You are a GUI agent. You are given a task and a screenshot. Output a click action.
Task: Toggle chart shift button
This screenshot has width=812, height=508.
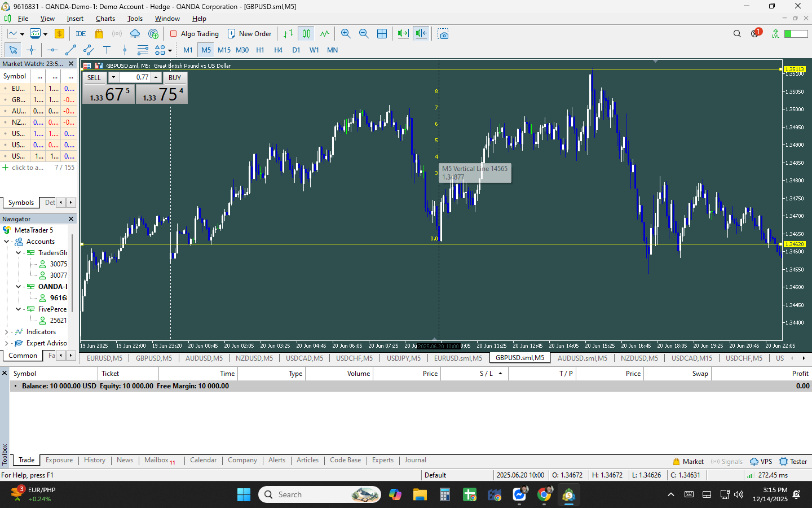point(421,34)
